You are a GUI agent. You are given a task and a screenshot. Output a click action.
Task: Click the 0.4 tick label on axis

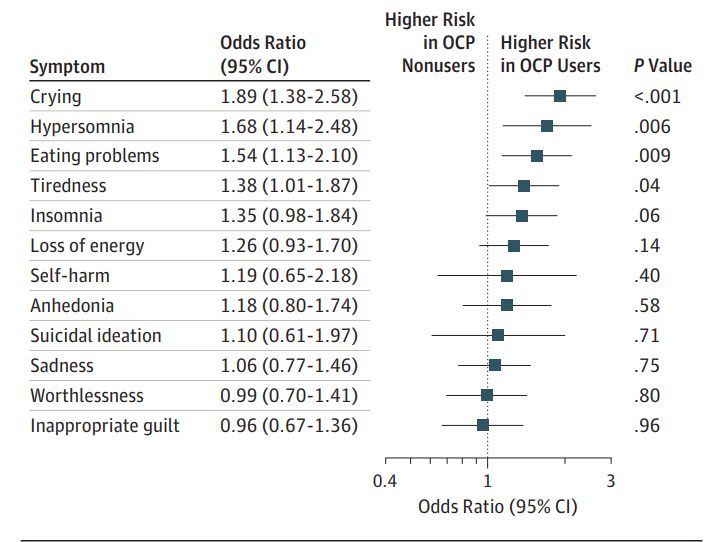(385, 480)
